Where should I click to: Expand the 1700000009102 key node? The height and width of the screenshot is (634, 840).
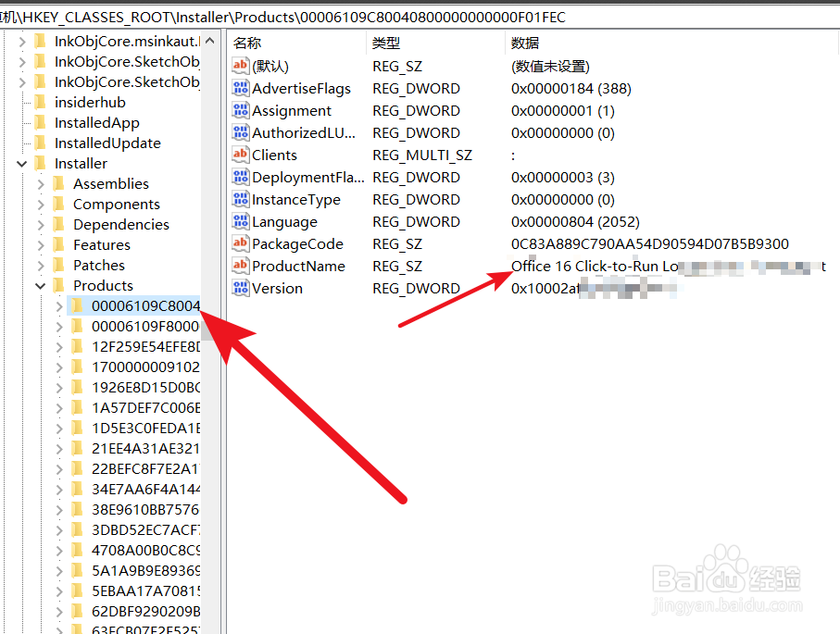(x=59, y=367)
